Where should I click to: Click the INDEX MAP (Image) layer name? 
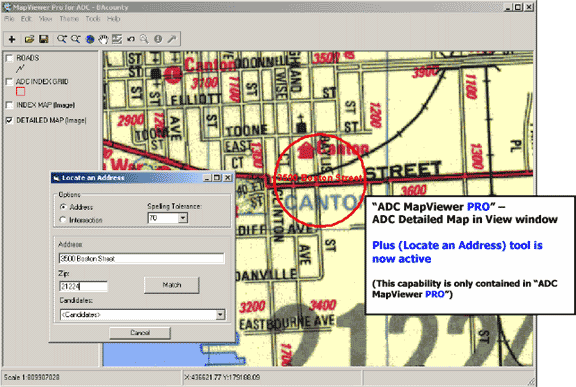coord(46,105)
